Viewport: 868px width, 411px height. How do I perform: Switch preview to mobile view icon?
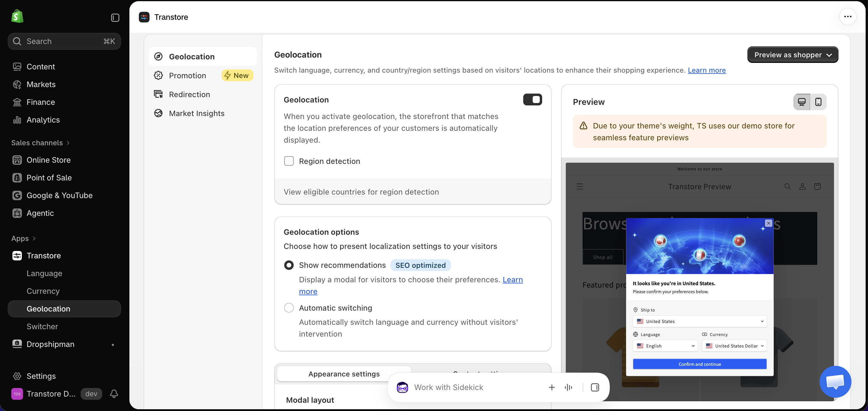click(x=818, y=102)
